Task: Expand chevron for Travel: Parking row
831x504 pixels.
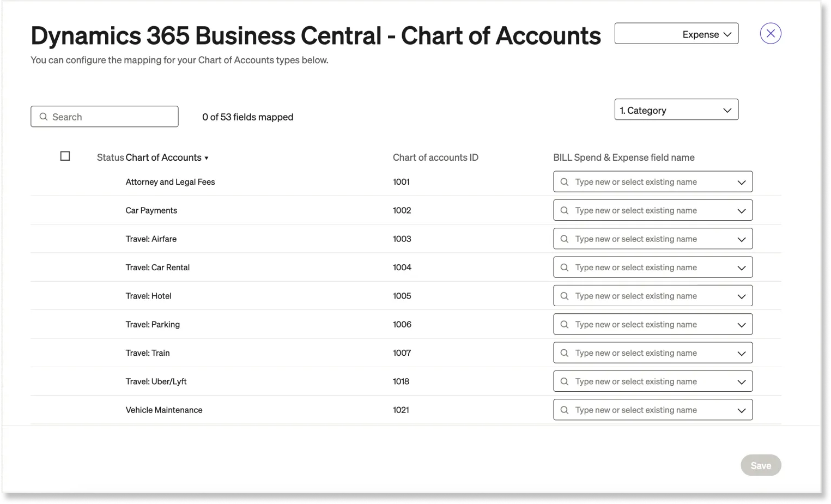Action: [x=741, y=325]
